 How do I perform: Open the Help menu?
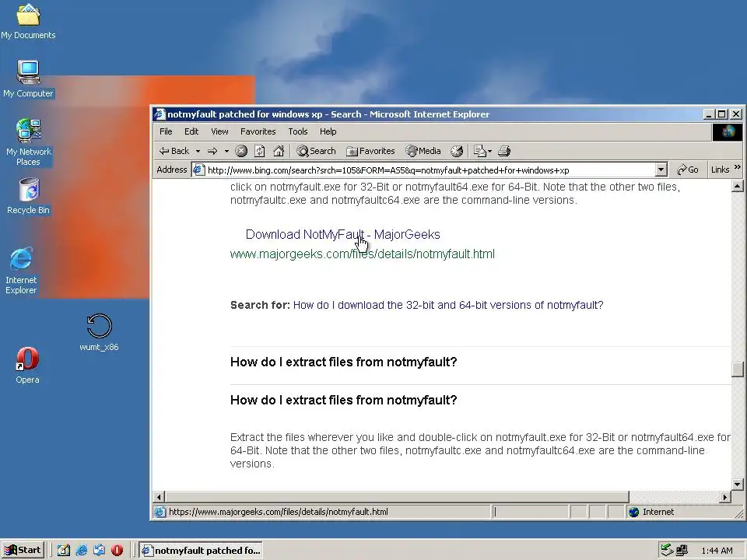point(328,131)
